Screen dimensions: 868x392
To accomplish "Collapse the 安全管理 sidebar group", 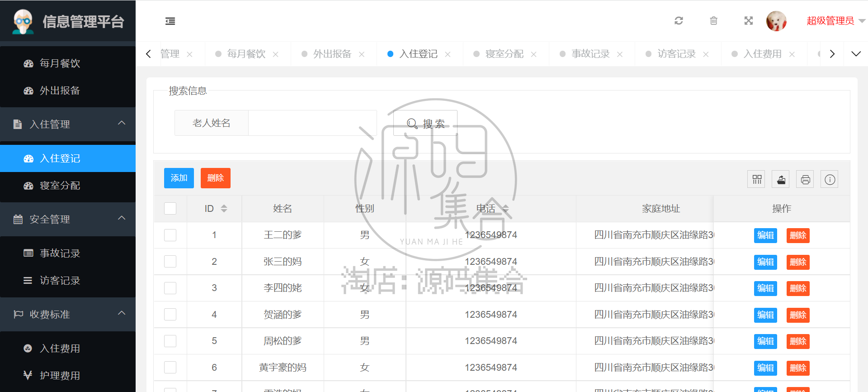I will [x=68, y=219].
